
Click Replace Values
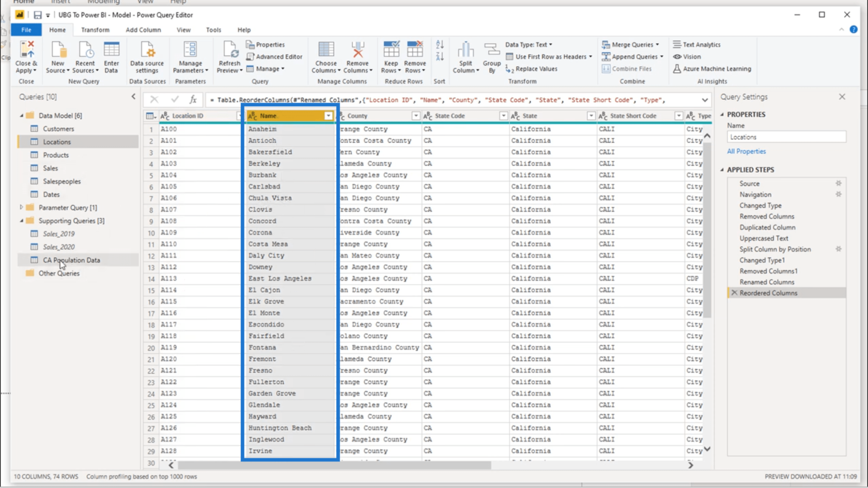click(x=531, y=69)
